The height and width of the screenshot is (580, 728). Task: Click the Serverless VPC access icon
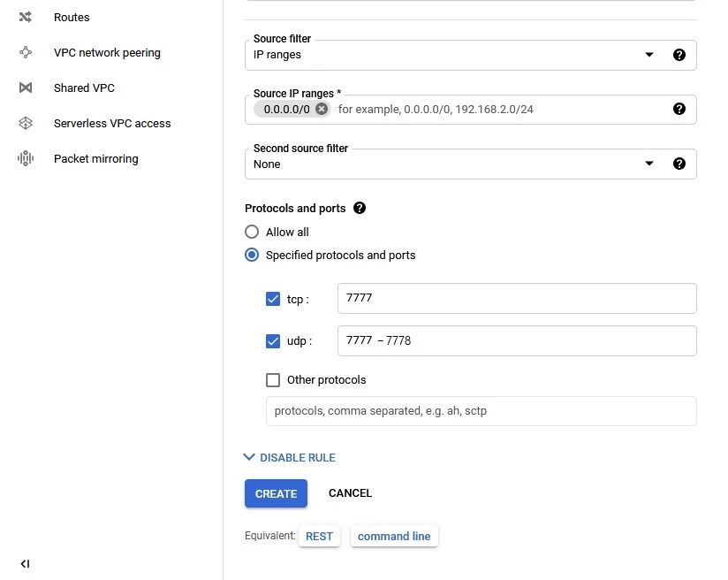[26, 123]
